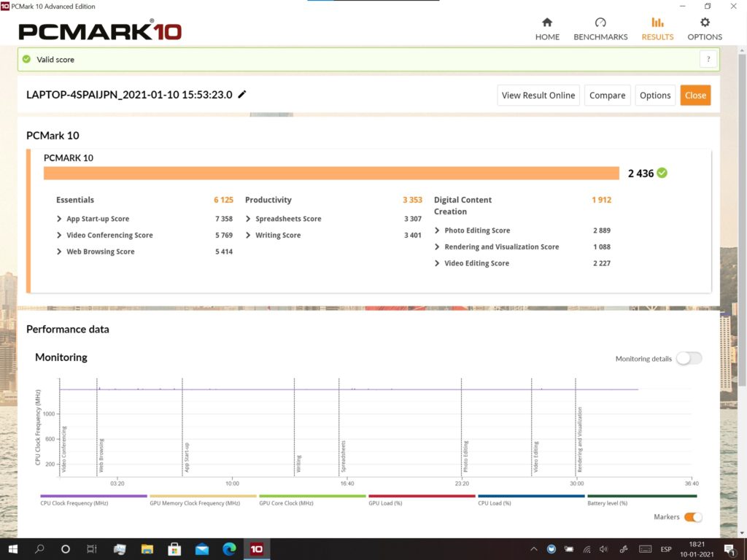Launch Microsoft Edge from taskbar
This screenshot has height=560, width=747.
click(x=229, y=549)
